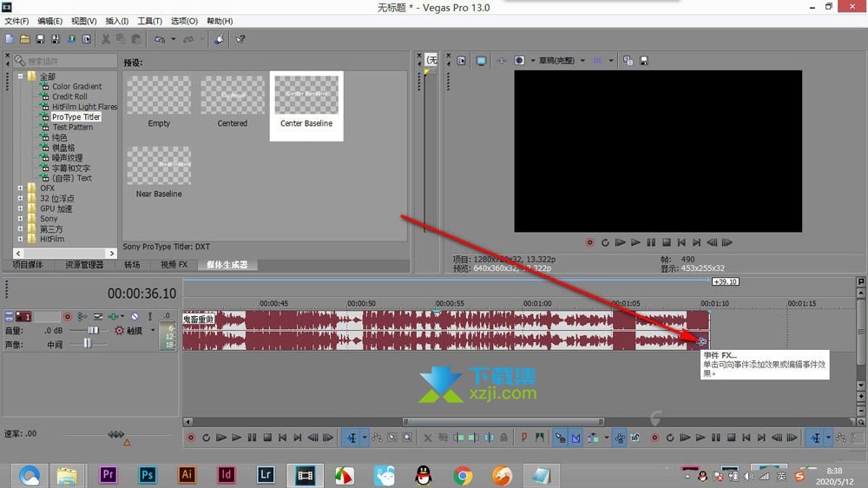Open the 工具(T) menu
This screenshot has height=488, width=868.
(x=150, y=21)
